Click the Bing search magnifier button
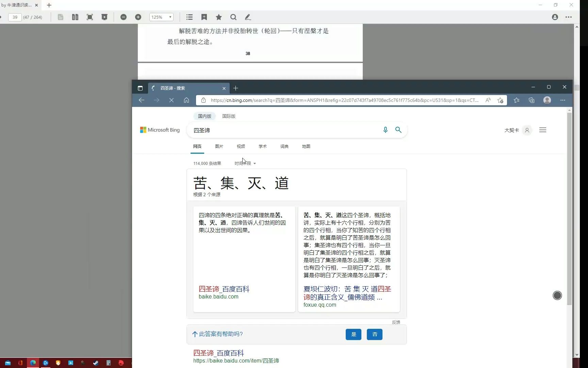588x368 pixels. pyautogui.click(x=398, y=130)
